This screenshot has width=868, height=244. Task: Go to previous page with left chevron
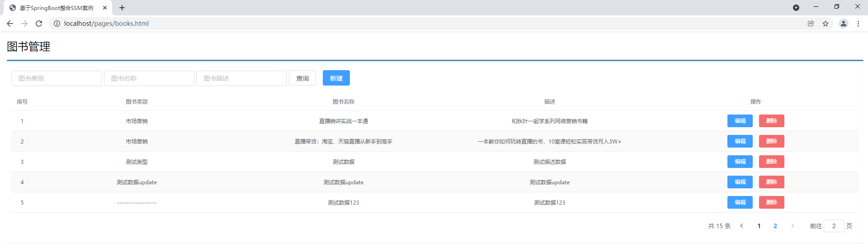[x=741, y=226]
